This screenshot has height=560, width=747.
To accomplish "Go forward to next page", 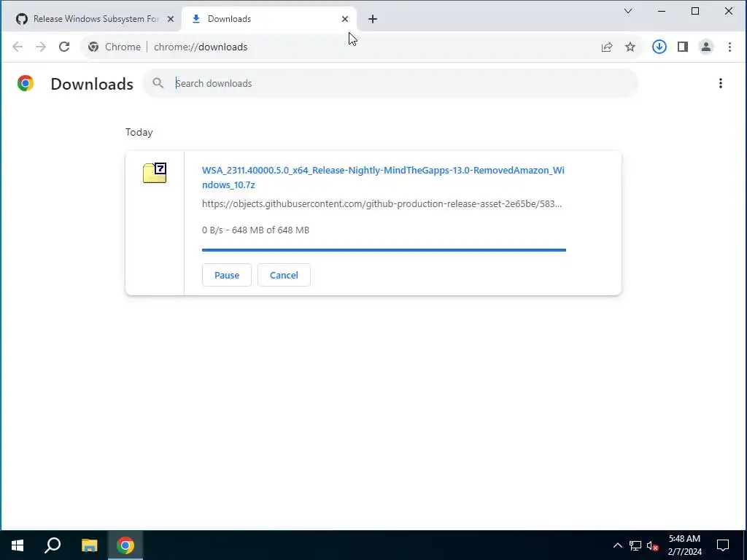I will [x=41, y=47].
